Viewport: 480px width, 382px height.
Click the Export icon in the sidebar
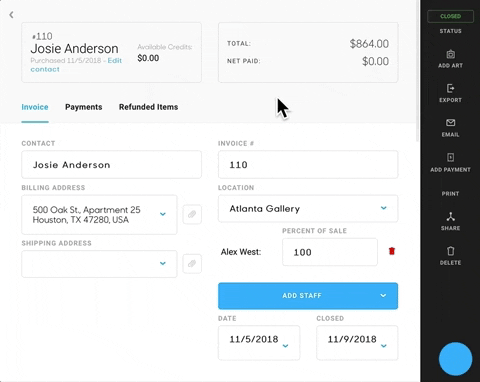coord(450,88)
